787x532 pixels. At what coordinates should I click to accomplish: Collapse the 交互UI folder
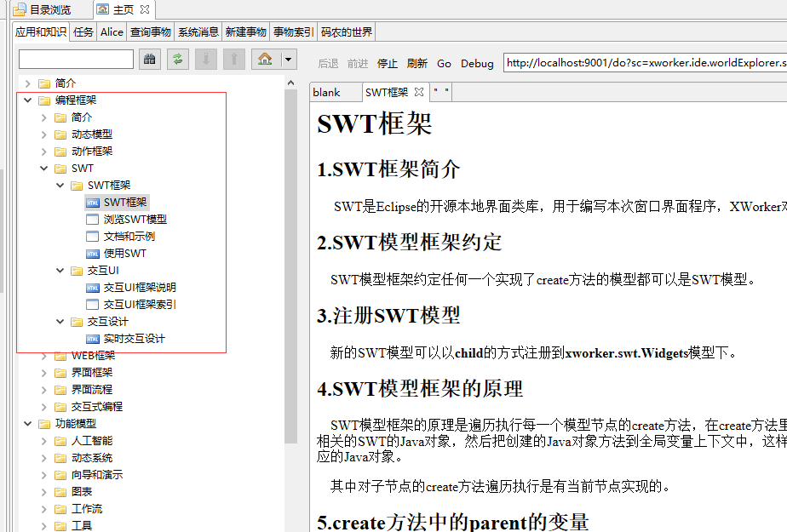[60, 271]
